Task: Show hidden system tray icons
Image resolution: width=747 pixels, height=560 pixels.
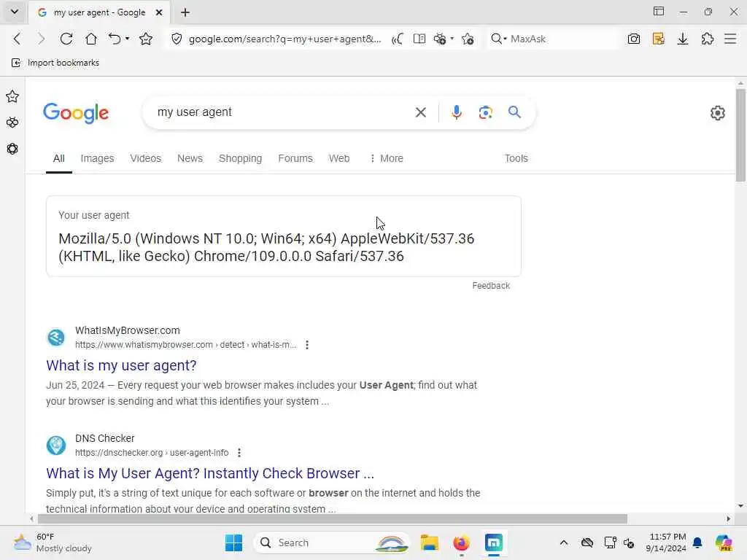Action: click(x=564, y=542)
